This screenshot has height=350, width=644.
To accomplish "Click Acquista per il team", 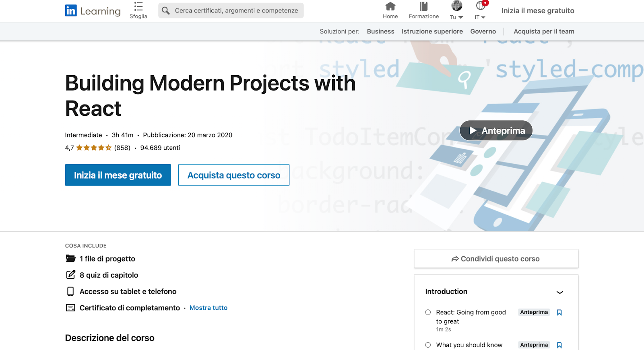I will coord(544,31).
